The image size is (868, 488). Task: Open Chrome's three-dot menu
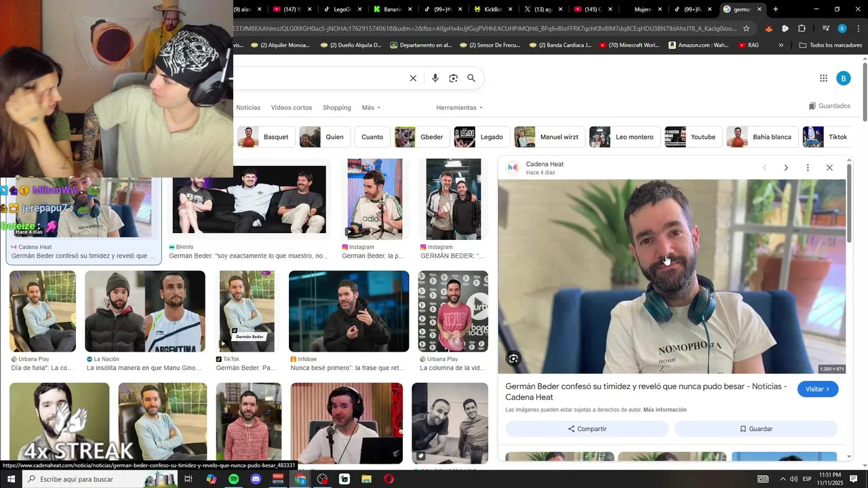[859, 28]
